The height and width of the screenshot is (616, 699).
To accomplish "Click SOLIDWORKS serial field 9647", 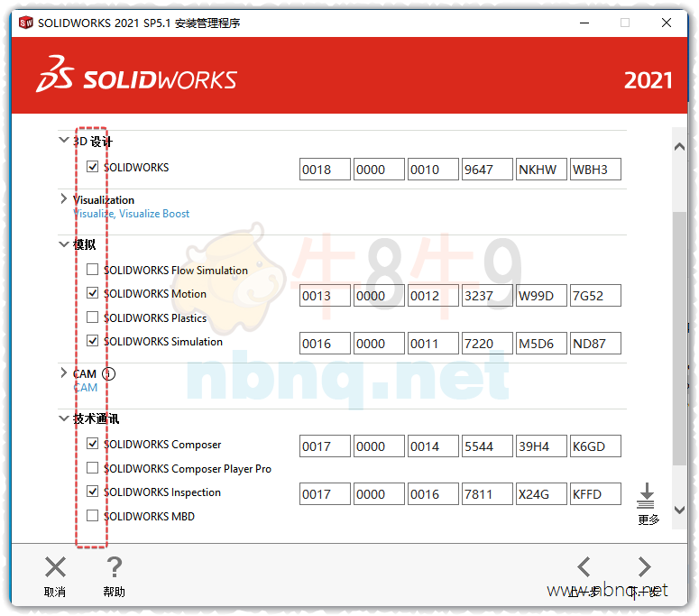I will coord(487,170).
